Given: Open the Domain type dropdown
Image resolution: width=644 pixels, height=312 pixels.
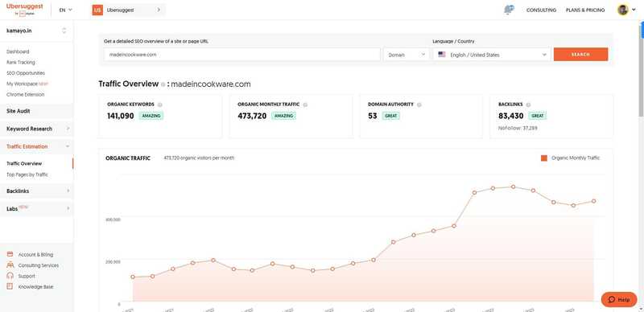Looking at the screenshot, I should (x=407, y=55).
